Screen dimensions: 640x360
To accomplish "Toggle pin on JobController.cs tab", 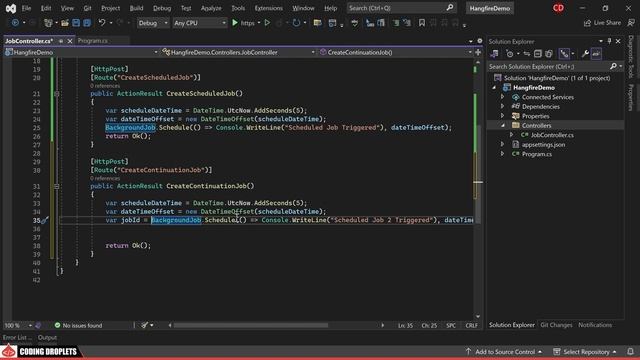I will point(61,41).
